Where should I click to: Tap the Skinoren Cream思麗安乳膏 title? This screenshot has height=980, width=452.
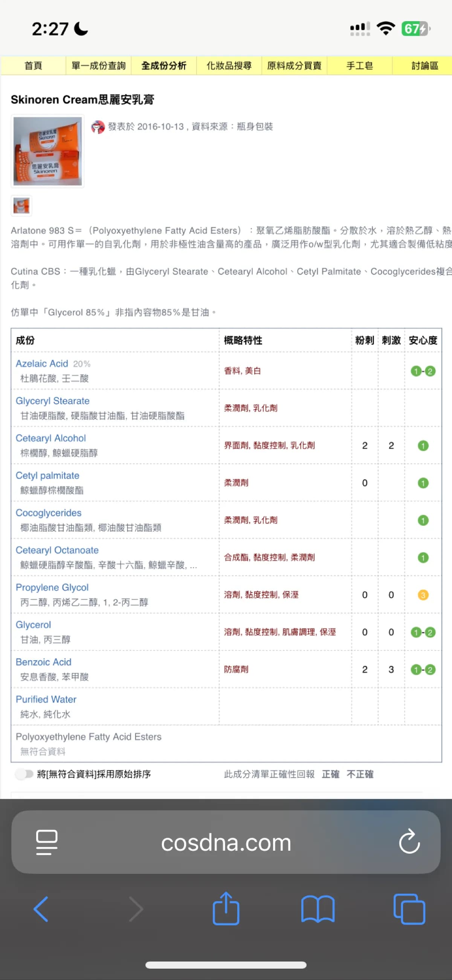(82, 99)
